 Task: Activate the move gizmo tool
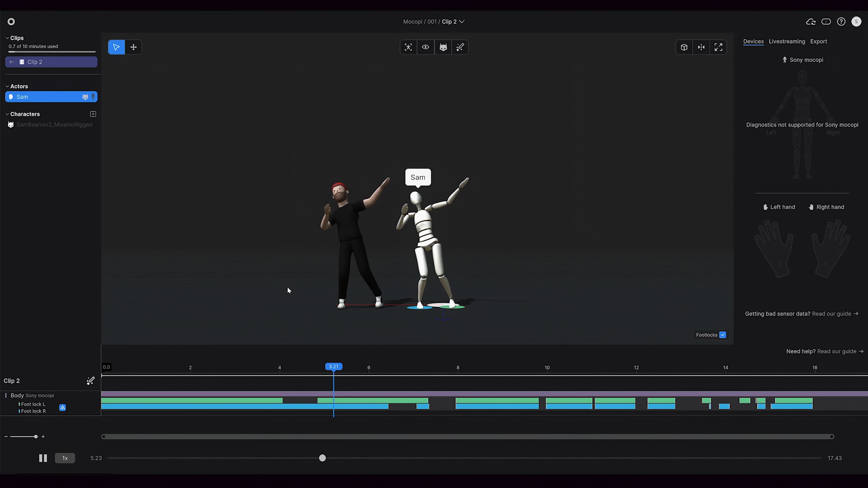(x=133, y=47)
